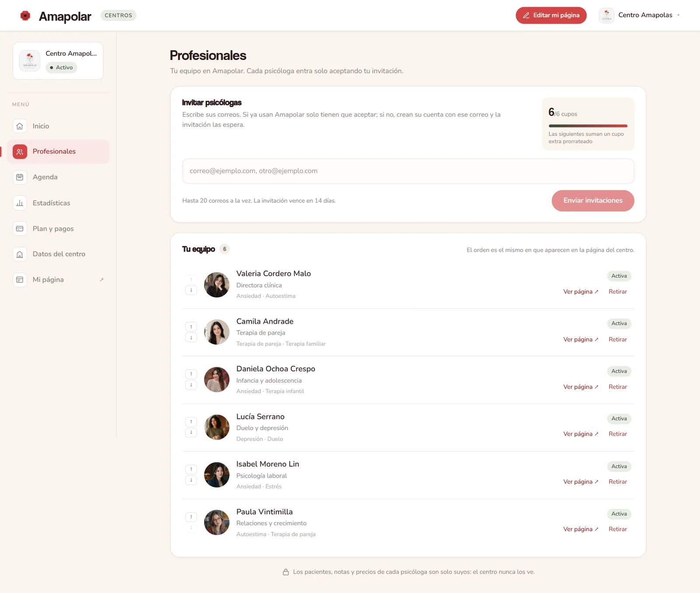The width and height of the screenshot is (700, 593).
Task: Click the Editar mi página button
Action: tap(551, 15)
